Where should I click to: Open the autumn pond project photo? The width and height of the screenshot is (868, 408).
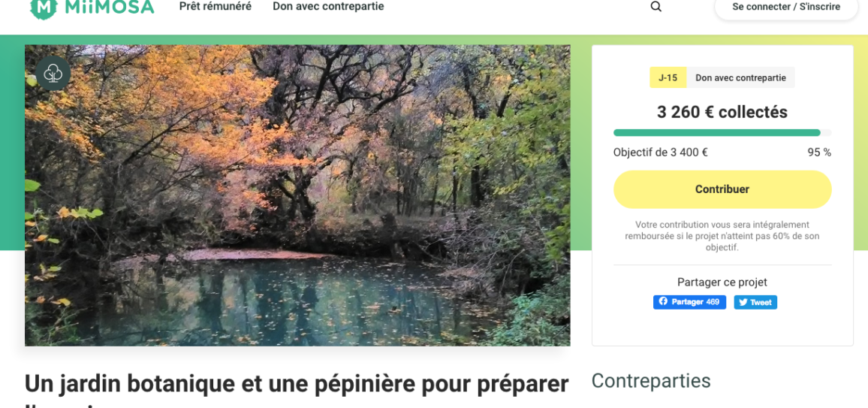[x=297, y=195]
